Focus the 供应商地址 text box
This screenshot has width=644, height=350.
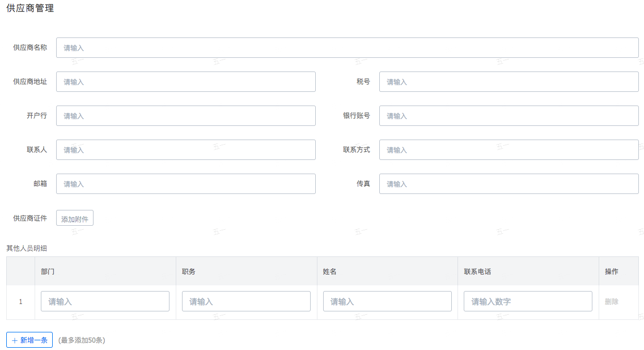pyautogui.click(x=185, y=82)
